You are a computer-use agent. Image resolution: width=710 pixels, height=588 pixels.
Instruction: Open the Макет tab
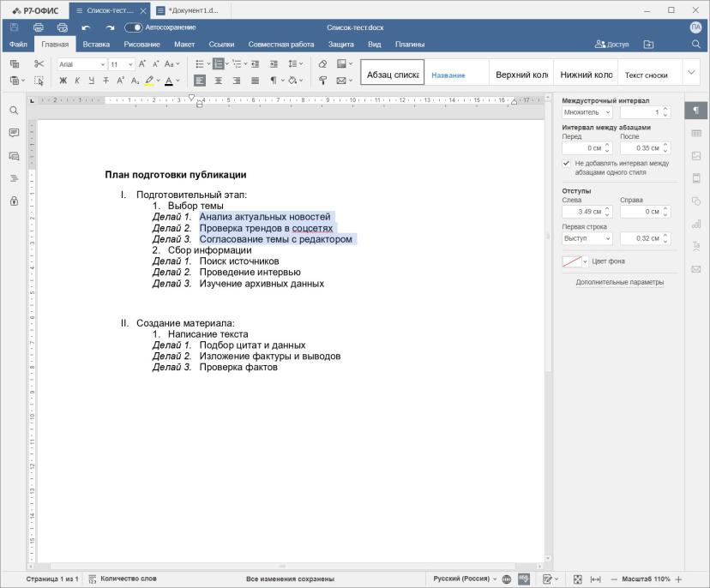(x=184, y=45)
